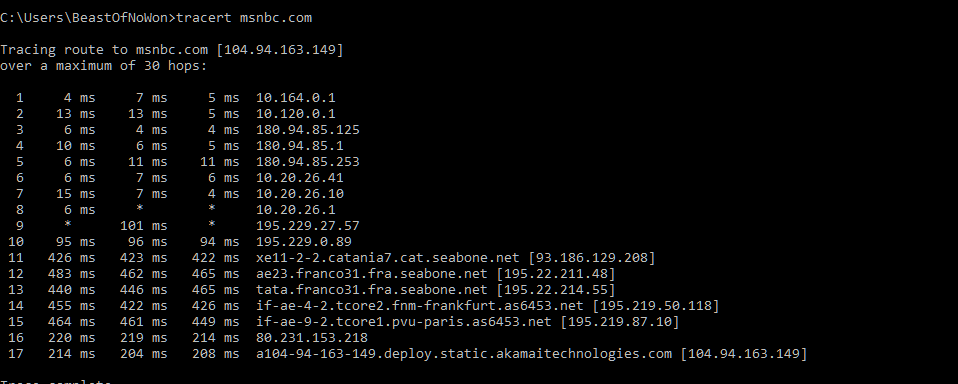Screen dimensions: 958x384
Task: Select the hop 10 address 195.229.0.89
Action: tap(304, 242)
